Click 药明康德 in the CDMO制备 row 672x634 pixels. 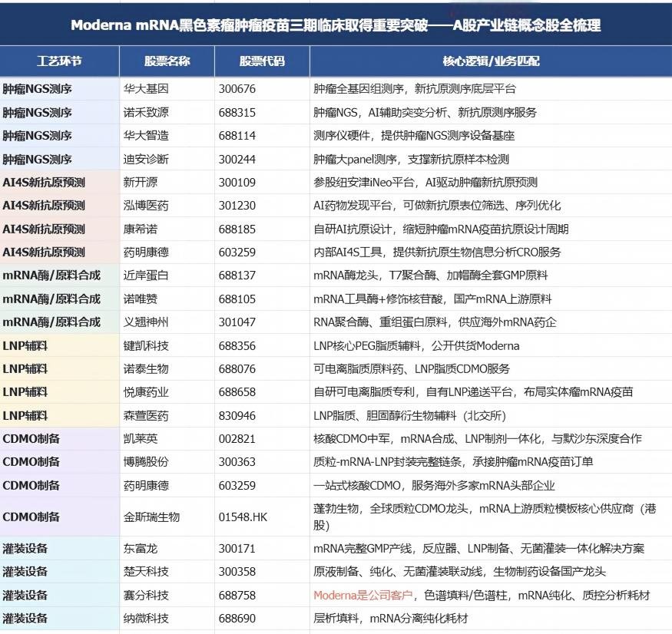[x=146, y=485]
